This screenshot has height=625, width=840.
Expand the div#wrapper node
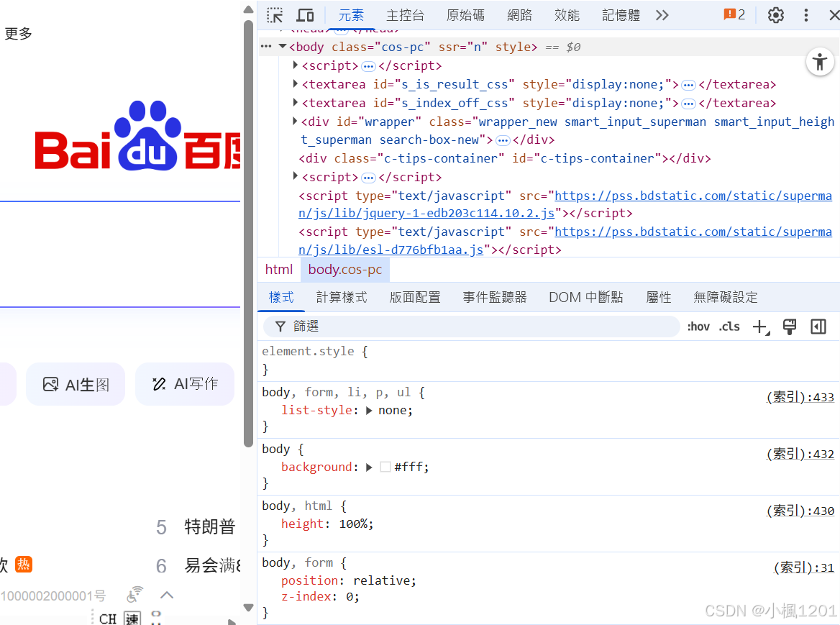(295, 122)
